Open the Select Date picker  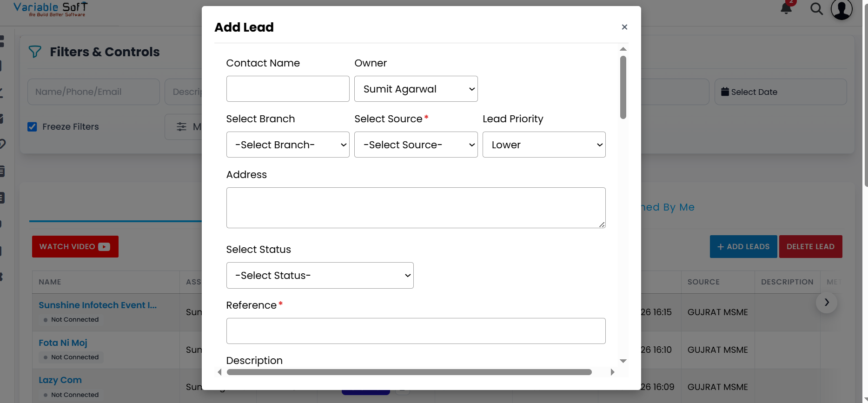tap(781, 92)
